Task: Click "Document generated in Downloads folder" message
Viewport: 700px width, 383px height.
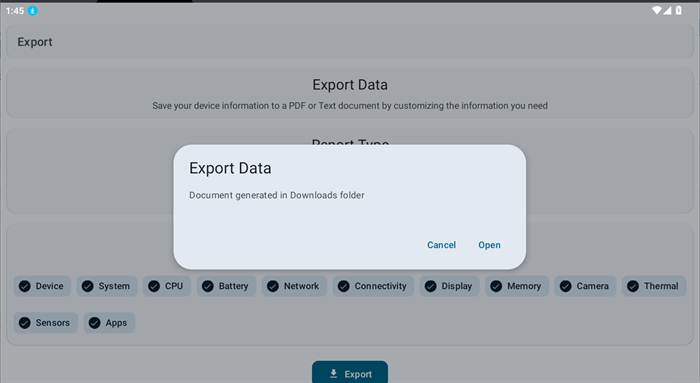Action: tap(277, 195)
